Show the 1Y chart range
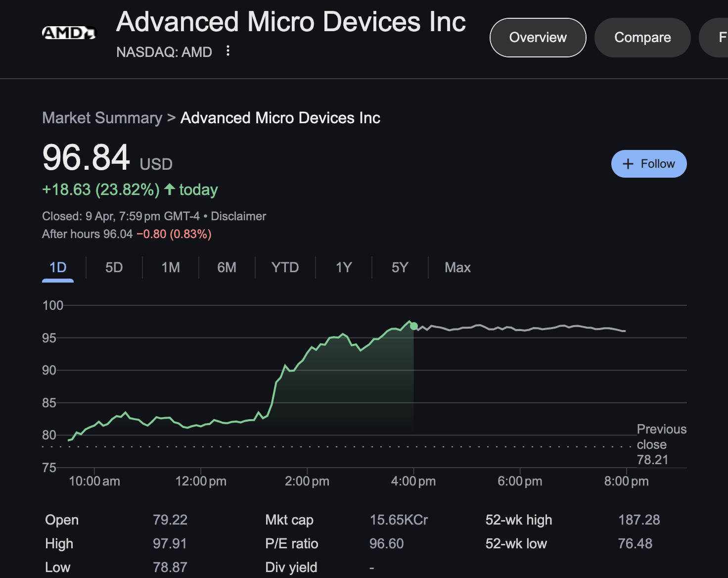 [x=344, y=268]
